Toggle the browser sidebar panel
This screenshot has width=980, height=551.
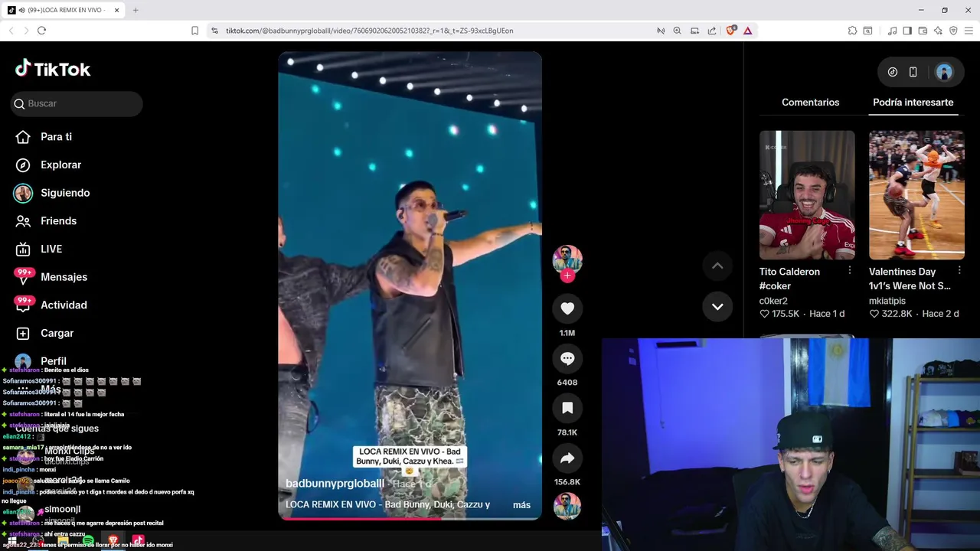pos(907,31)
